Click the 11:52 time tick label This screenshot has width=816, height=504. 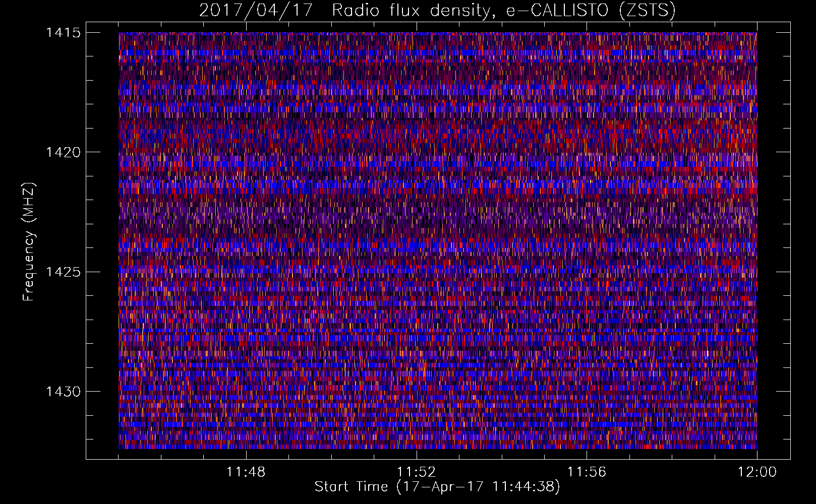417,472
